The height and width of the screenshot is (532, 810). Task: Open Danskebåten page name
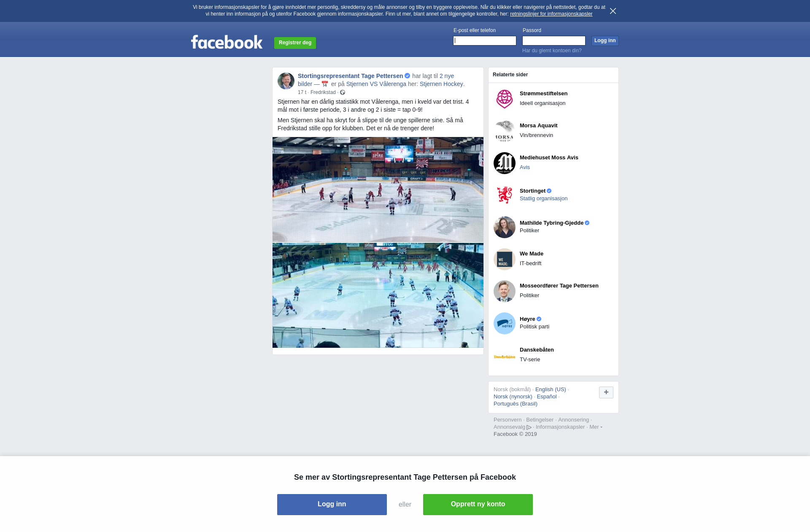point(537,350)
